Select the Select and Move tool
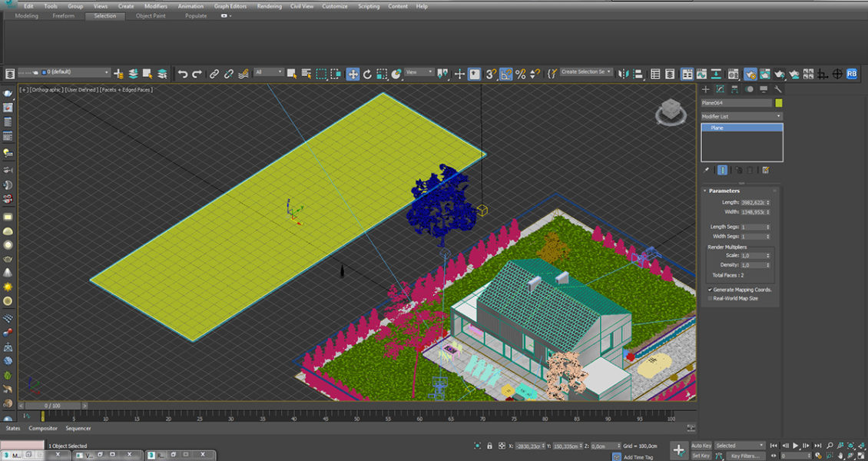 [353, 74]
